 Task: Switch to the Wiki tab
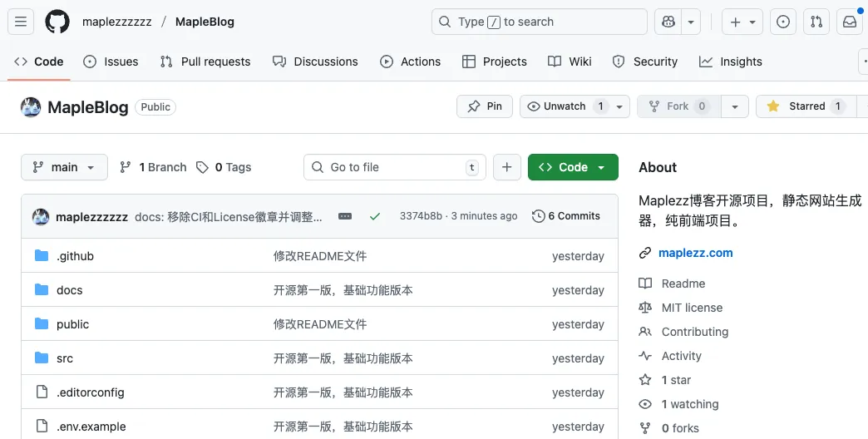point(570,62)
